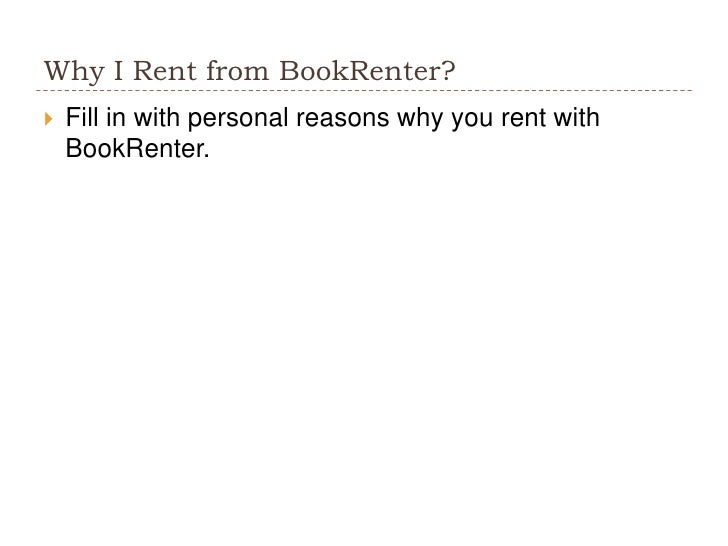Click the slide title 'Why I Rent from BookRenter?'

pyautogui.click(x=250, y=71)
